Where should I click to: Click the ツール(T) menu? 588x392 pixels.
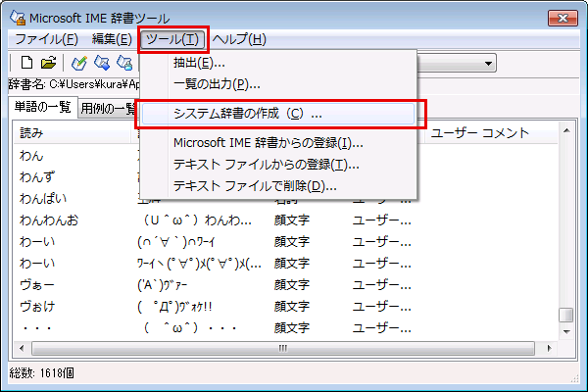[x=172, y=39]
